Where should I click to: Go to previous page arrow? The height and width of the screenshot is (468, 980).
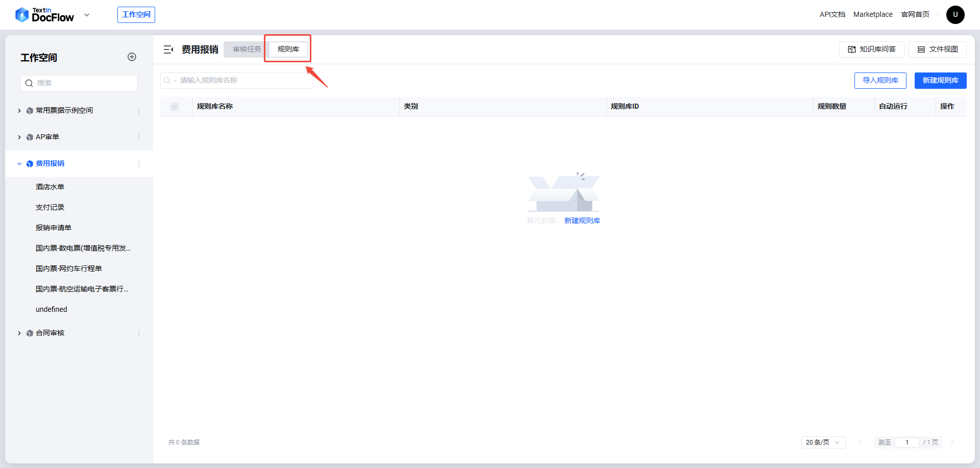pyautogui.click(x=860, y=442)
